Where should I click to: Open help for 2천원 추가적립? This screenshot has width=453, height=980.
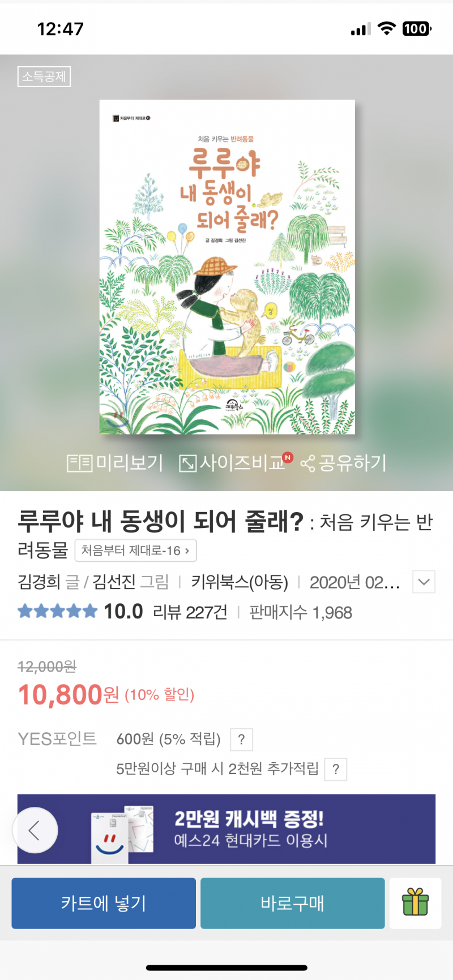coord(336,770)
